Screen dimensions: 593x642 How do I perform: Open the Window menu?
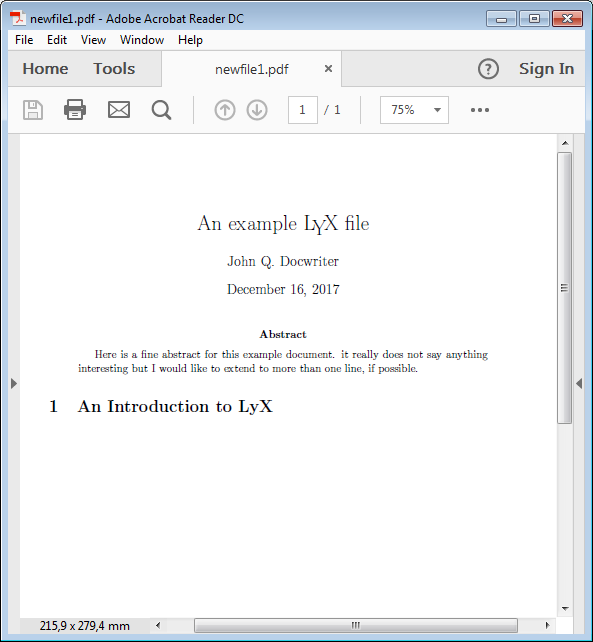(x=142, y=40)
